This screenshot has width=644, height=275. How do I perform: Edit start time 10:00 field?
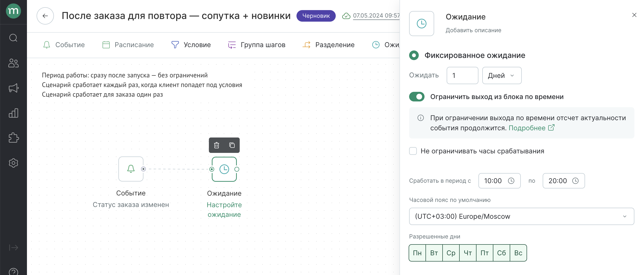(499, 181)
